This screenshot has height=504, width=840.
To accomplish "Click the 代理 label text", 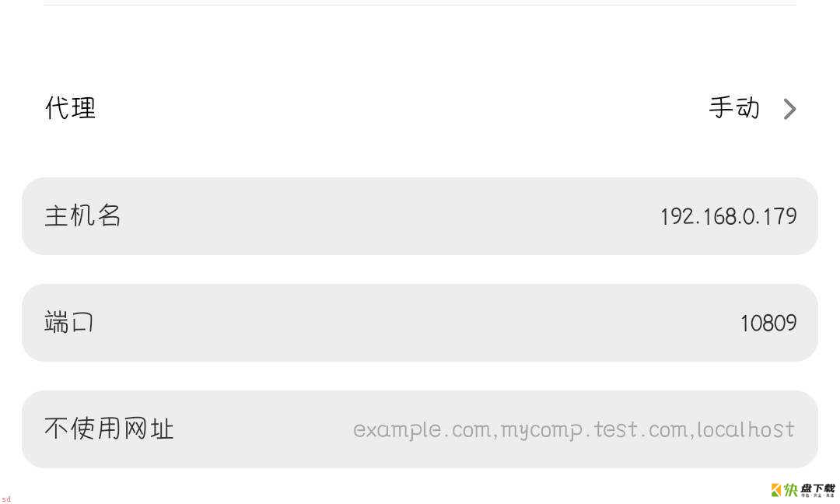I will tap(71, 108).
